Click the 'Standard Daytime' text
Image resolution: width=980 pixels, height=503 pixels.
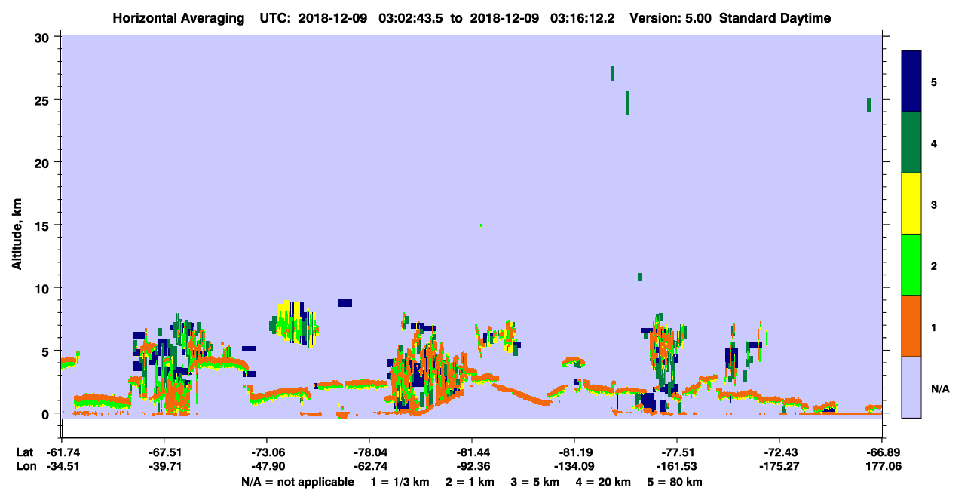775,18
